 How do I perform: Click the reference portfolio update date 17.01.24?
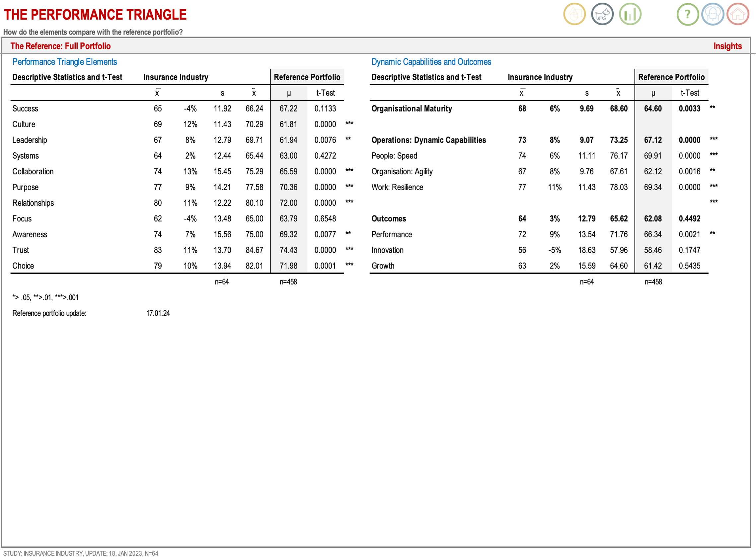158,314
